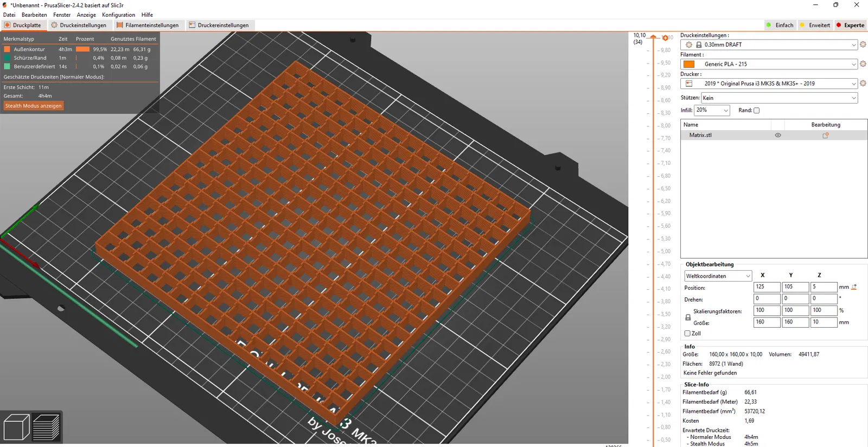Image resolution: width=868 pixels, height=447 pixels.
Task: Select the Matrix.stl object row
Action: [774, 135]
